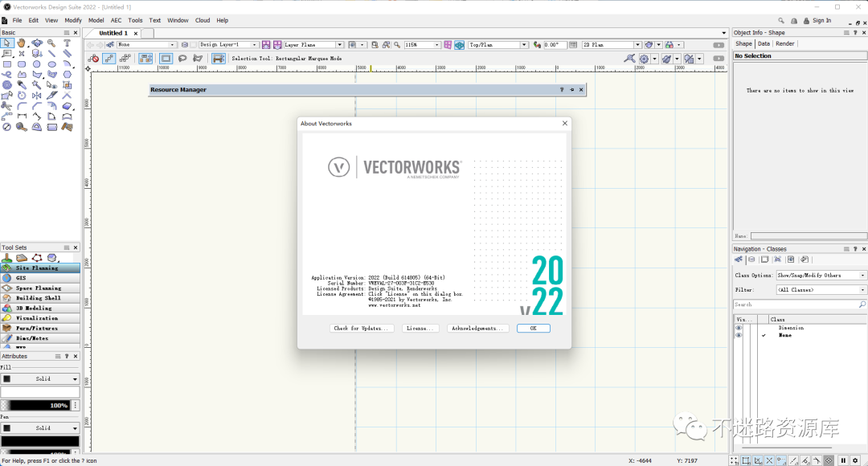Open the 115% zoom dropdown
868x466 pixels.
coord(422,45)
